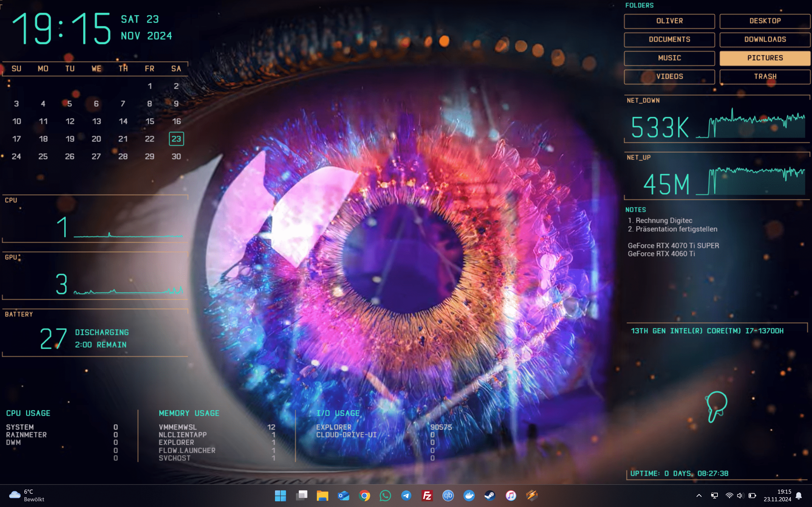812x507 pixels.
Task: Open WhatsApp taskbar icon
Action: (x=385, y=496)
